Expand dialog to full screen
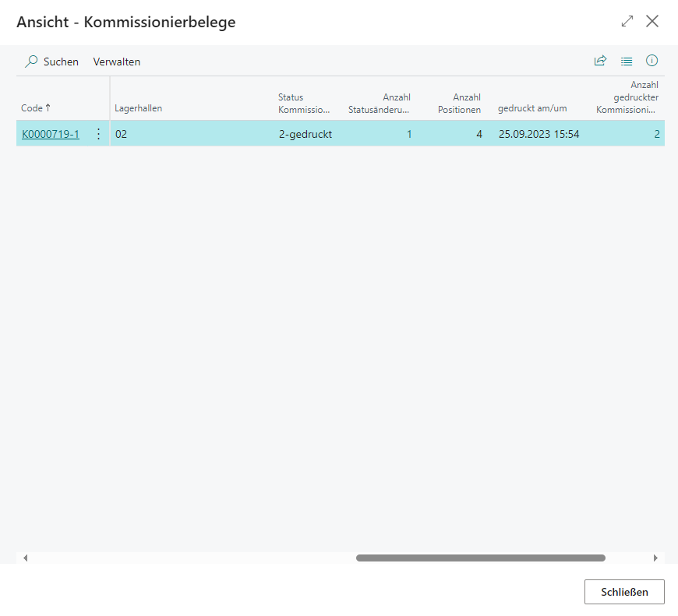The image size is (678, 616). (627, 21)
